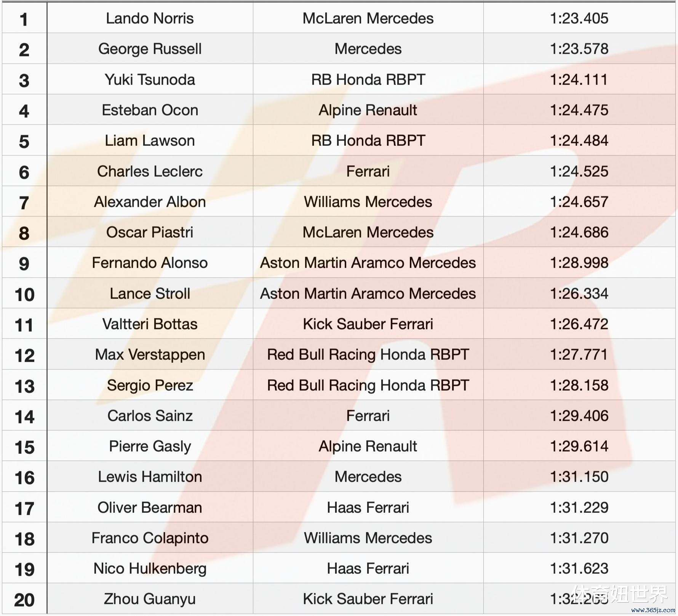Select Kick Sauber Ferrari beside Valtteri Bottas
The width and height of the screenshot is (678, 616).
tap(368, 324)
